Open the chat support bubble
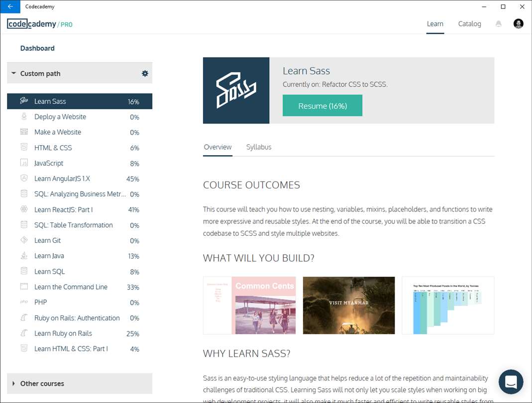532x403 pixels. click(x=511, y=382)
